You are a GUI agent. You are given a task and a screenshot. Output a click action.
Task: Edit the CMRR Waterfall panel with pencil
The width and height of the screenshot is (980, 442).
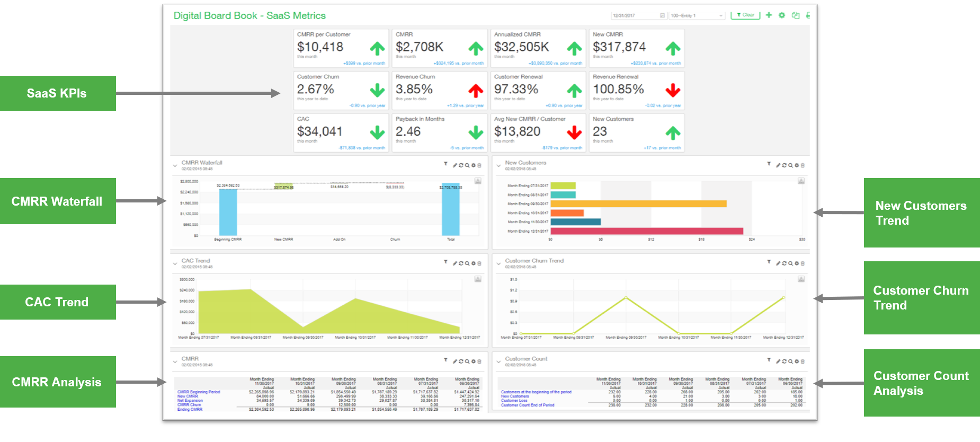pos(455,165)
